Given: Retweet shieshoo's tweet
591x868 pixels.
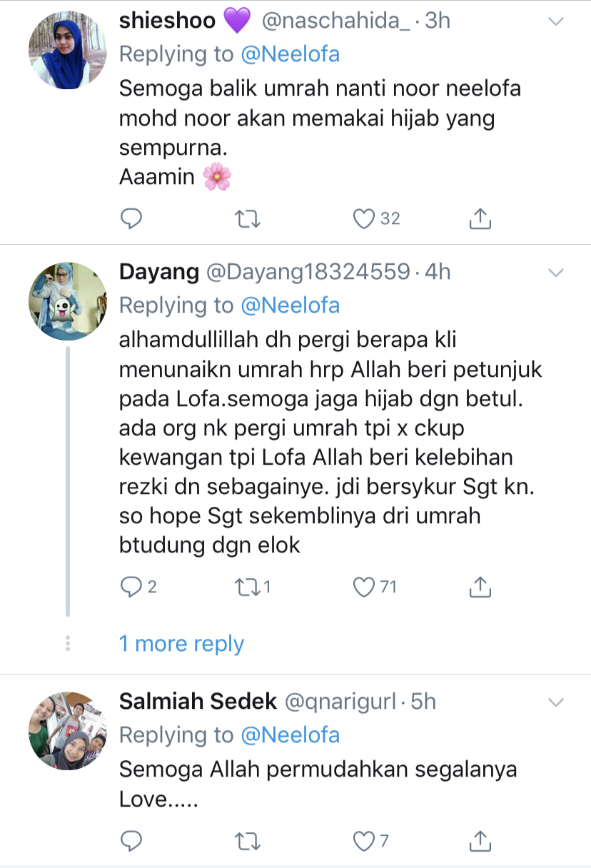Looking at the screenshot, I should pyautogui.click(x=247, y=218).
